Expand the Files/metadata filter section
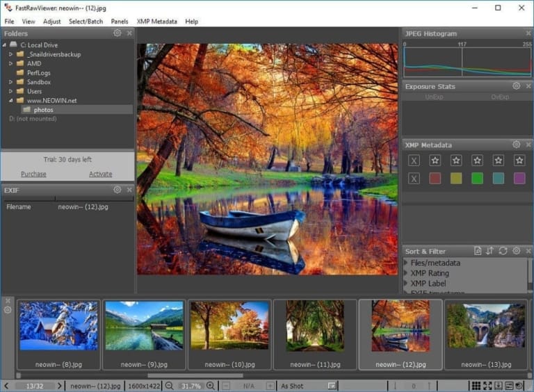The height and width of the screenshot is (392, 534). point(405,262)
